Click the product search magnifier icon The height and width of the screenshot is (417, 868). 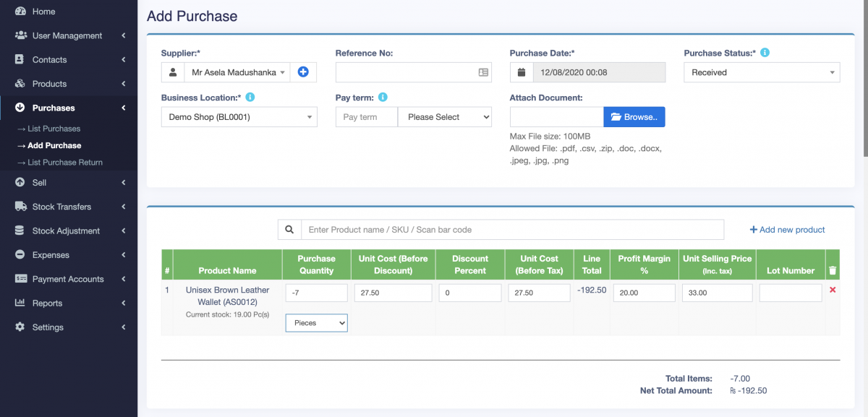[x=289, y=230]
